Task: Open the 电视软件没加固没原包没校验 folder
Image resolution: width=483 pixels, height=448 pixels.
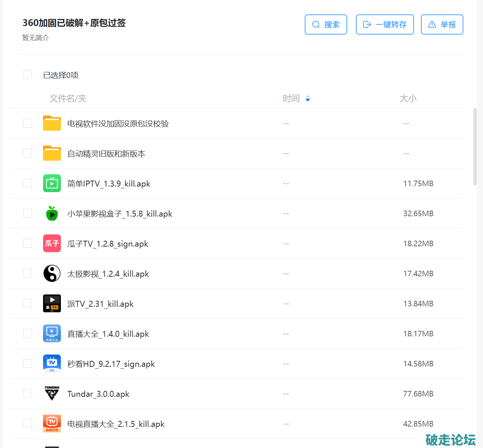Action: pos(118,123)
